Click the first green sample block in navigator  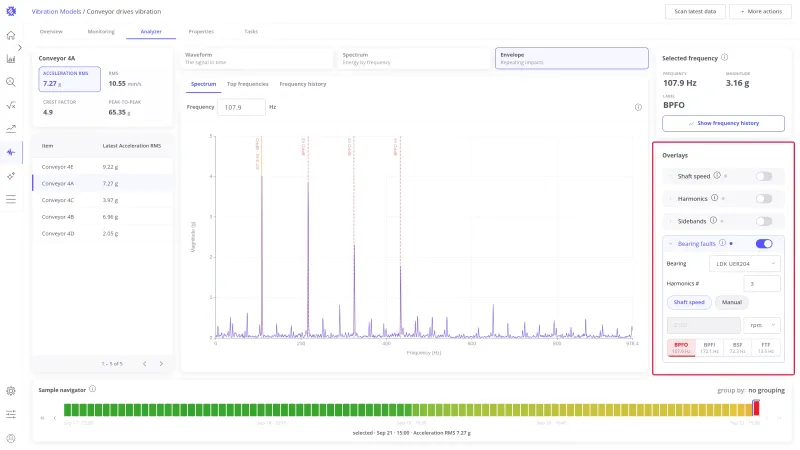[67, 409]
